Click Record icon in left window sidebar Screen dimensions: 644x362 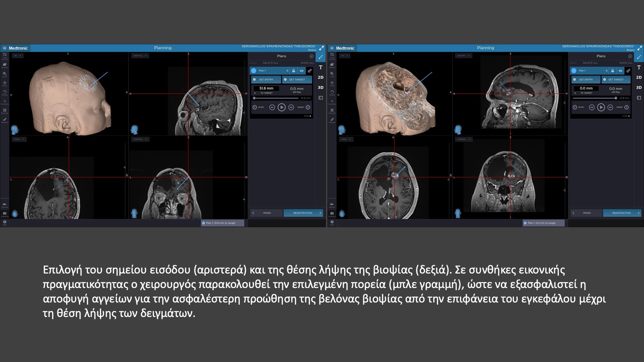point(5,205)
